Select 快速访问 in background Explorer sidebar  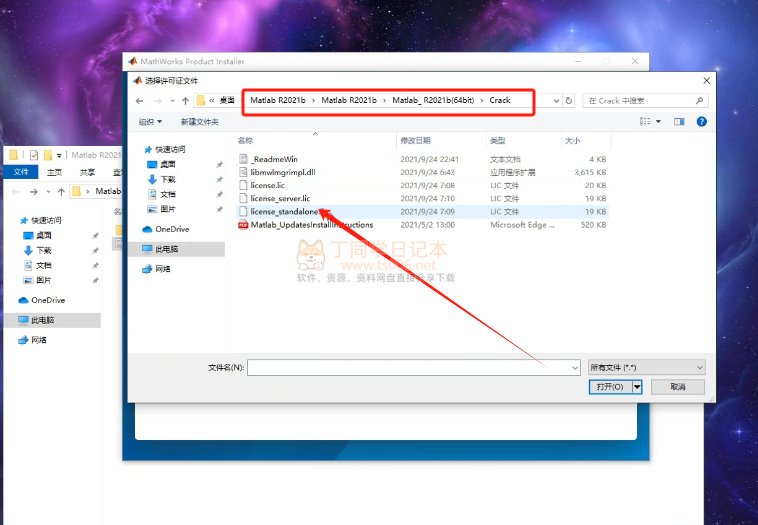click(41, 220)
